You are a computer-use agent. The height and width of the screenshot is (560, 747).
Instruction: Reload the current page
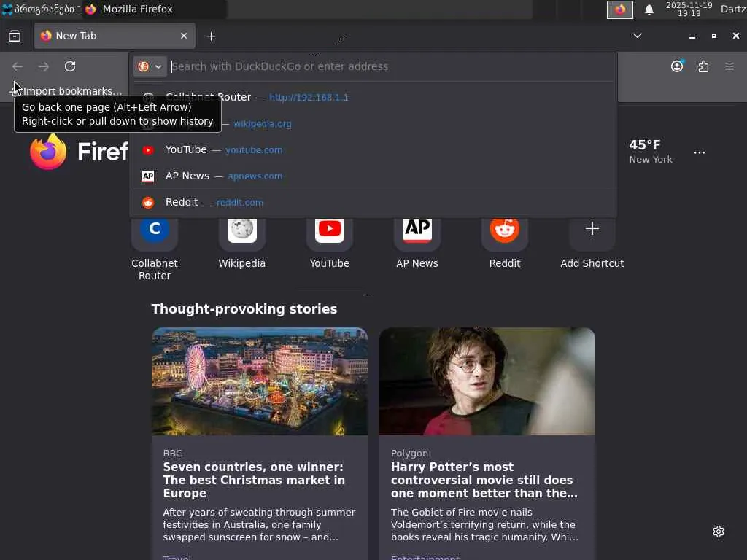[x=70, y=66]
